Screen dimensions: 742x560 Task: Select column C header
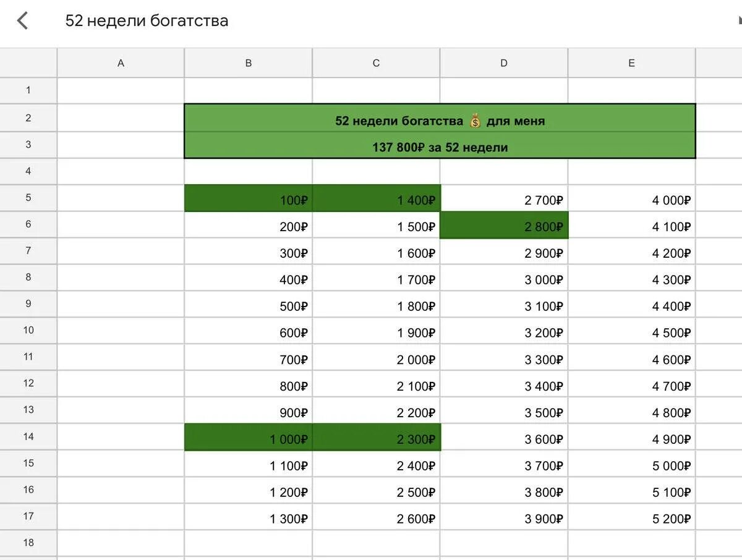(376, 63)
